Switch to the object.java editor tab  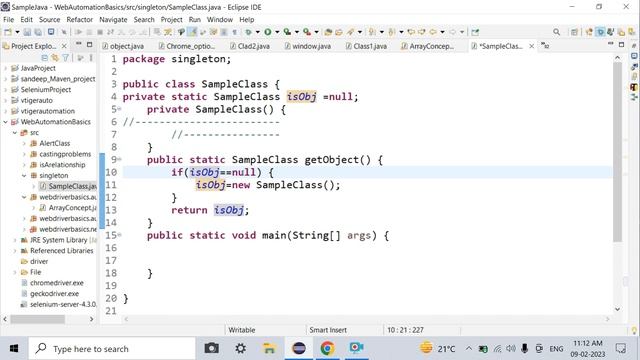[123, 46]
